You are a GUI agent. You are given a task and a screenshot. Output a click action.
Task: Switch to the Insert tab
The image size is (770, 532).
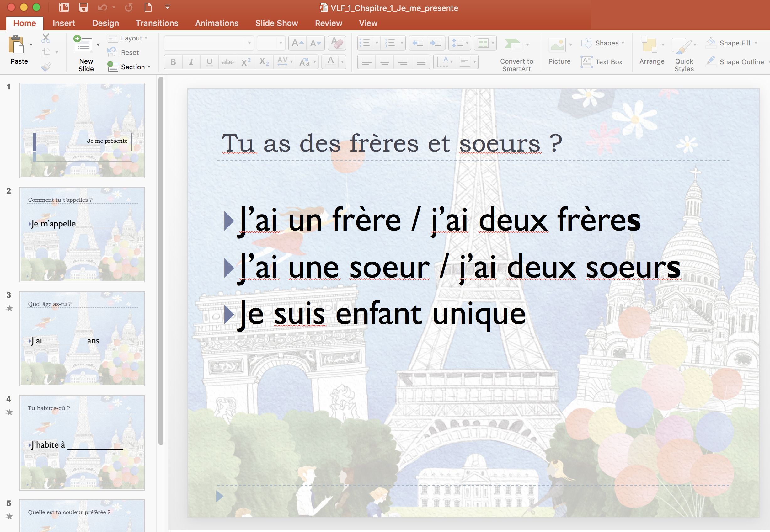pyautogui.click(x=64, y=23)
